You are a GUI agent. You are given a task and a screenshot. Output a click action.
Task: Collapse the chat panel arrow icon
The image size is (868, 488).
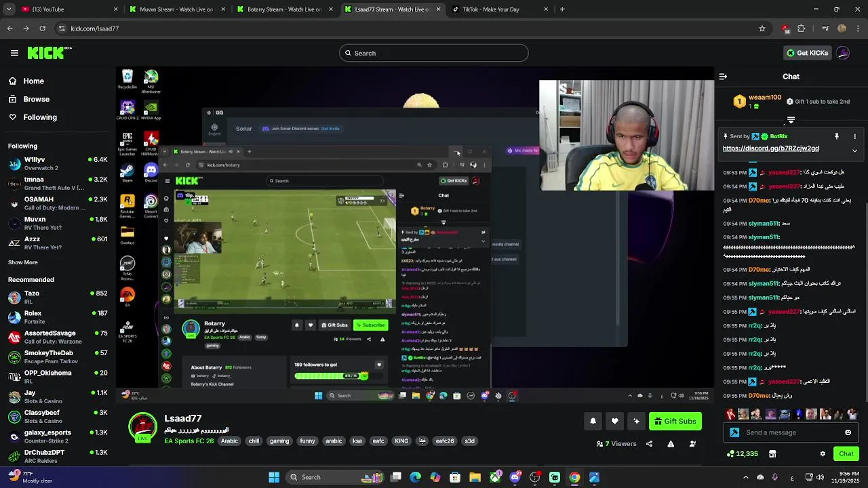723,77
